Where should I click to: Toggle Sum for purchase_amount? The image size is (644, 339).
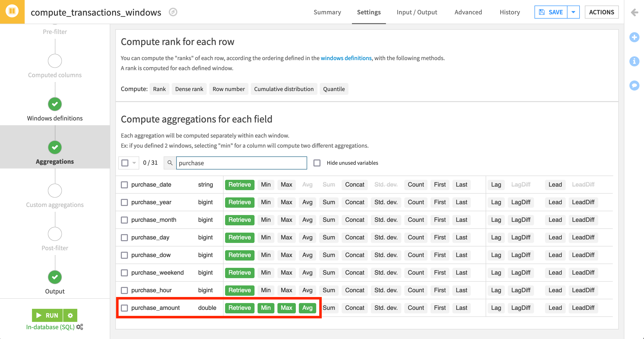coord(329,308)
